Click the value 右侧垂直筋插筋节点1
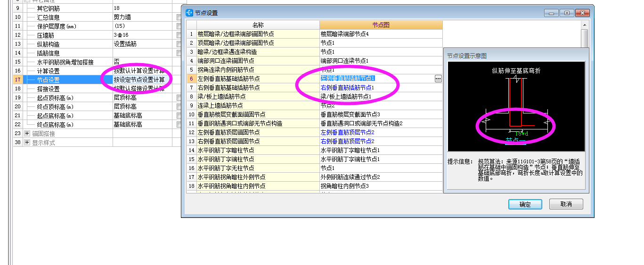Screen dimensions: 644x265 [x=347, y=88]
